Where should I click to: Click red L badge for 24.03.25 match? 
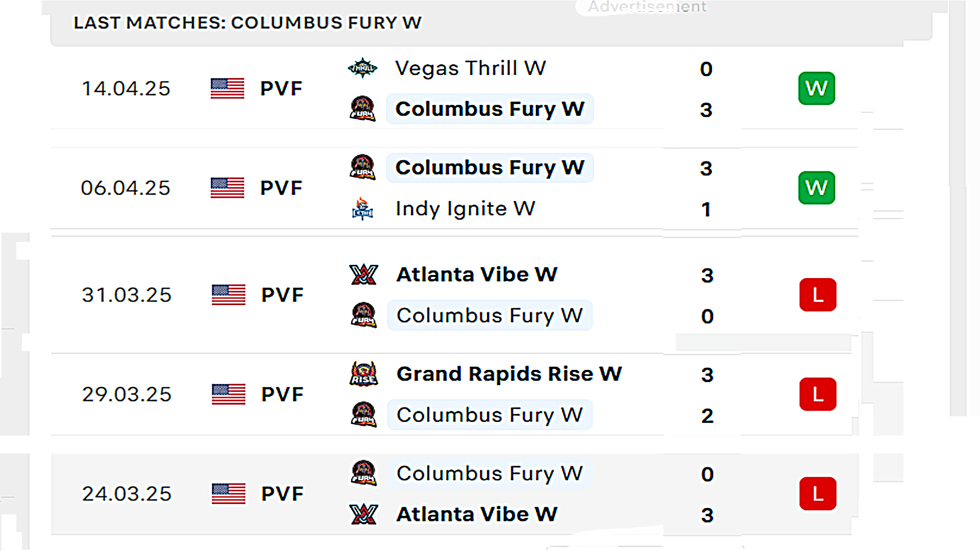818,494
